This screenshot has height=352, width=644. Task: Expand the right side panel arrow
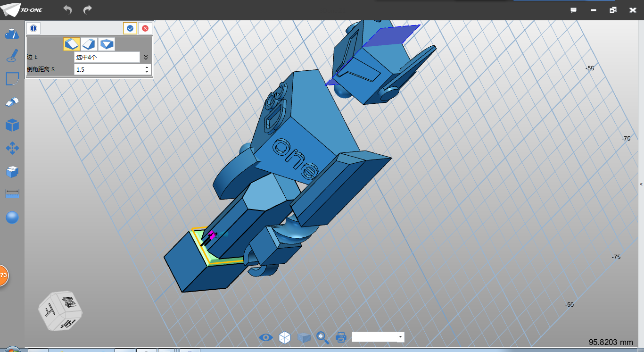(x=641, y=184)
